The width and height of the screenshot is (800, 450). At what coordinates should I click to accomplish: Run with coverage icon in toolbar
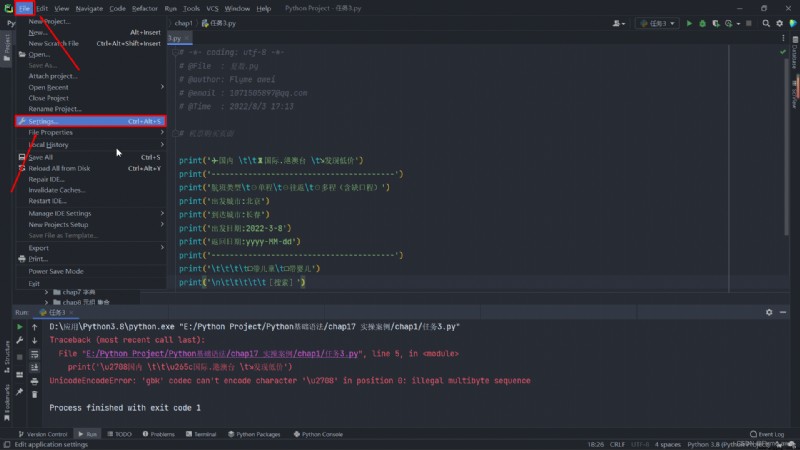pyautogui.click(x=716, y=23)
